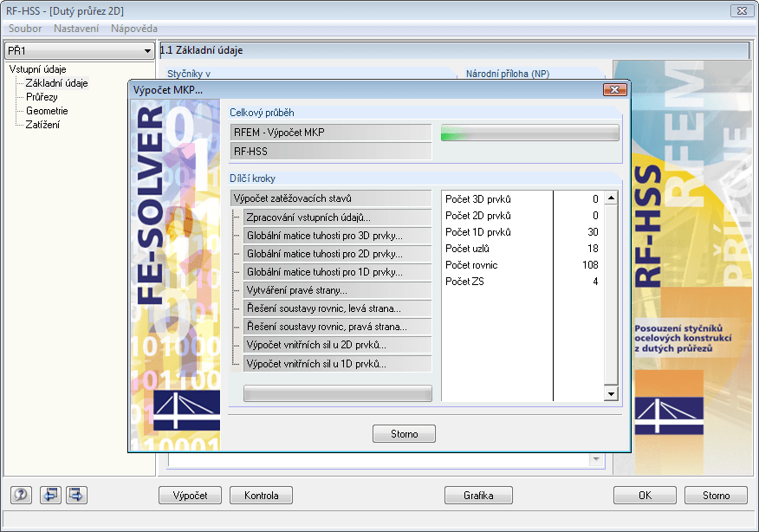Image resolution: width=759 pixels, height=532 pixels.
Task: Click Řešení soustavy rovnic, pravá strana
Action: coord(337,327)
